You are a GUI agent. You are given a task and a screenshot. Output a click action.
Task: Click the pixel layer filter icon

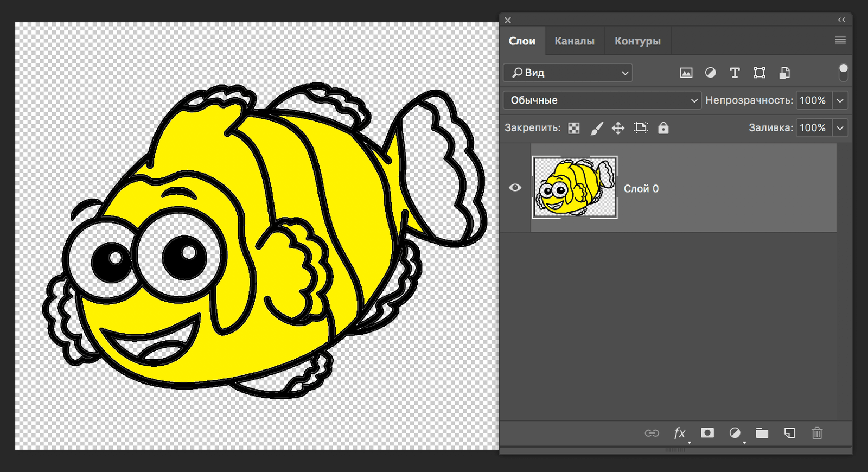click(x=686, y=73)
